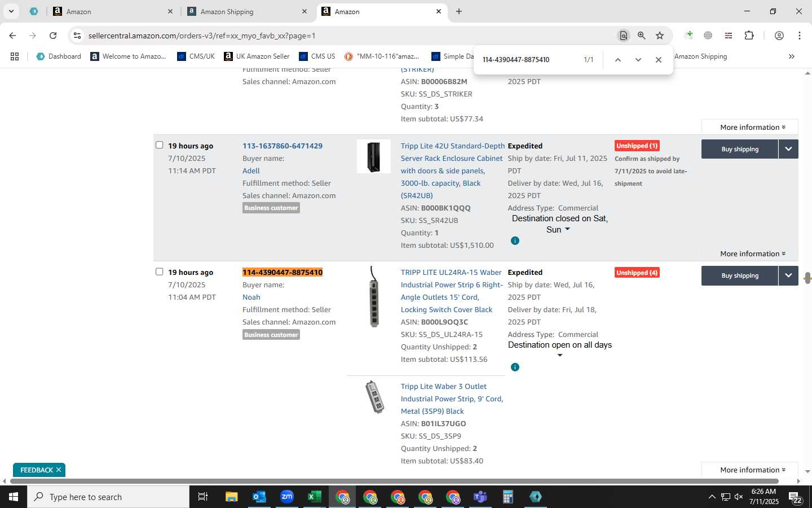Switch to first Amazon tab
The height and width of the screenshot is (508, 812).
112,11
